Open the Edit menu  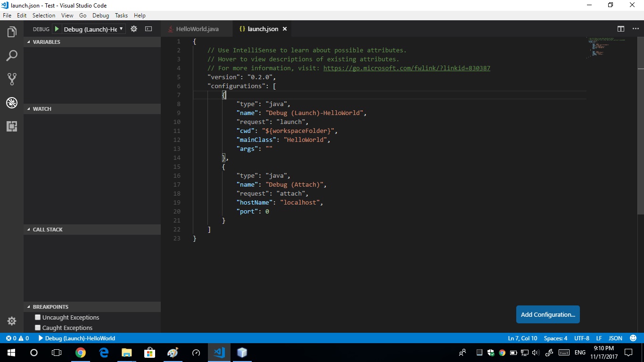pyautogui.click(x=22, y=16)
